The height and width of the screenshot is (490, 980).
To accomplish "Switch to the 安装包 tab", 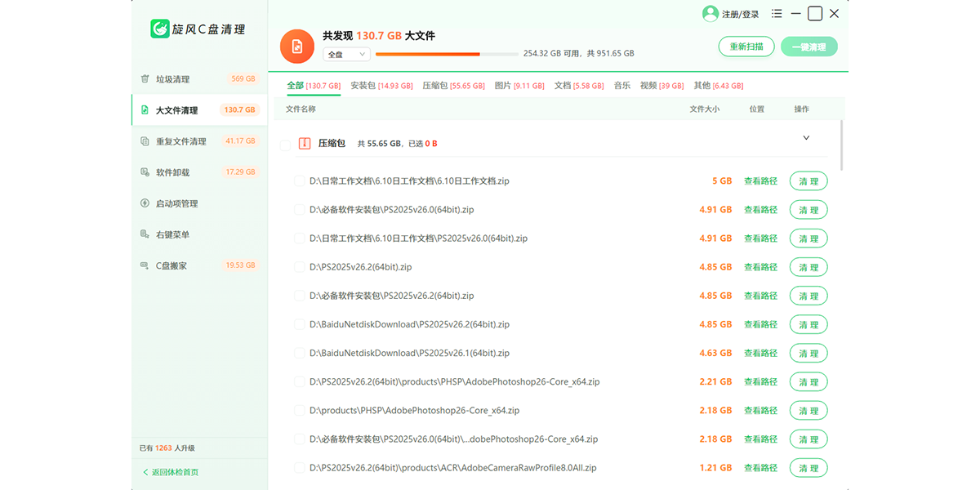I will pyautogui.click(x=381, y=86).
